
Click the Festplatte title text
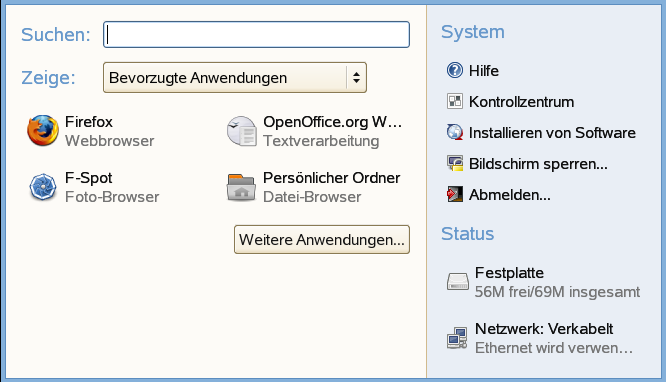[x=509, y=273]
